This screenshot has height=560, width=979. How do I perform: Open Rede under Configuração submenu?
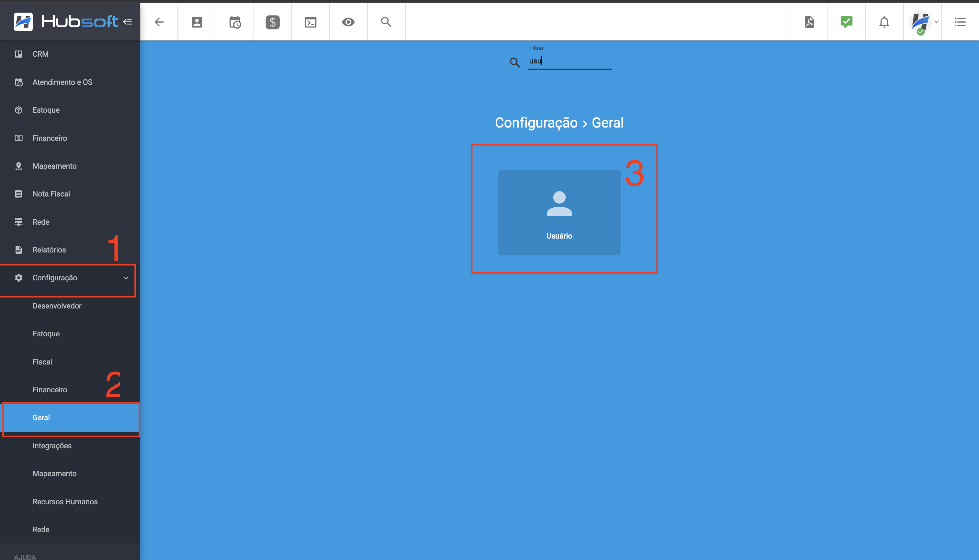[x=70, y=529]
